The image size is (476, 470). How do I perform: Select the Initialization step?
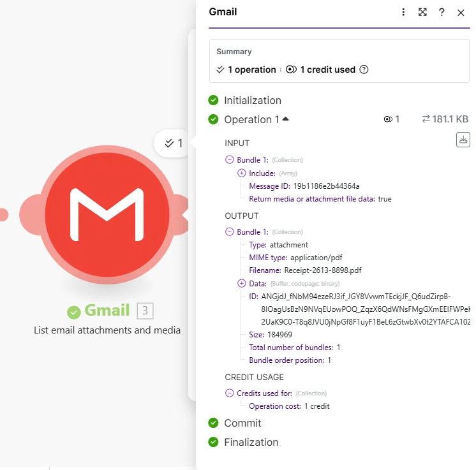253,100
